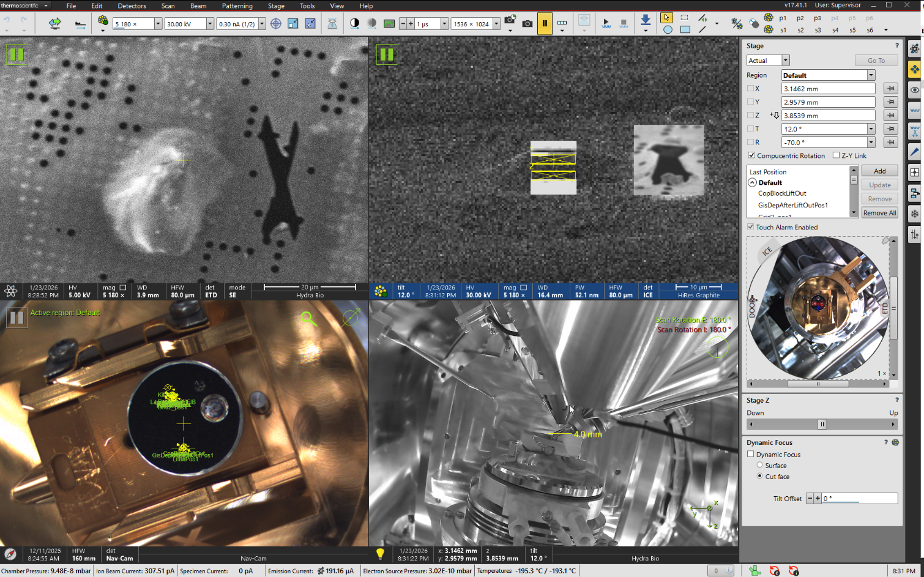
Task: Open the high voltage 30.00 kV dropdown
Action: [210, 24]
